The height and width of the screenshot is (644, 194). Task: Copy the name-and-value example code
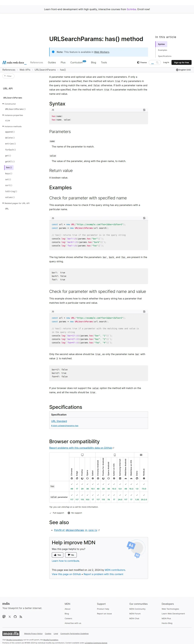point(144,312)
